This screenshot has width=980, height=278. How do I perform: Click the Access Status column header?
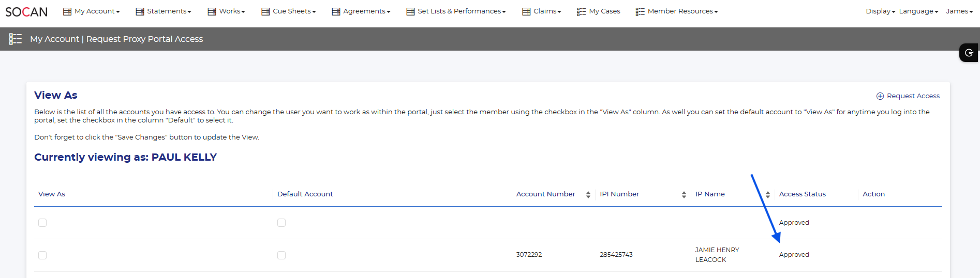pyautogui.click(x=802, y=194)
